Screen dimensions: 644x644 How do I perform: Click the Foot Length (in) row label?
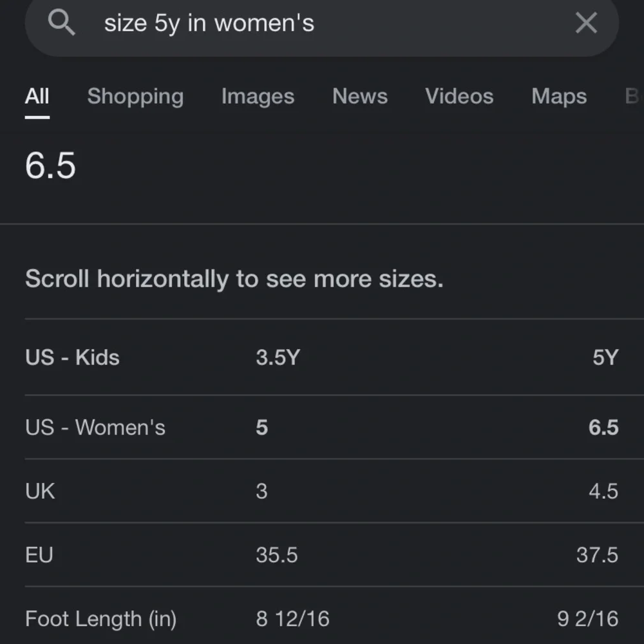point(100,618)
